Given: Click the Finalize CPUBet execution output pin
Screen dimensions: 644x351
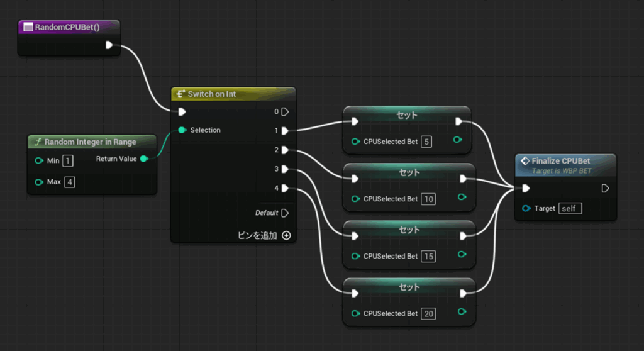Looking at the screenshot, I should pos(605,188).
